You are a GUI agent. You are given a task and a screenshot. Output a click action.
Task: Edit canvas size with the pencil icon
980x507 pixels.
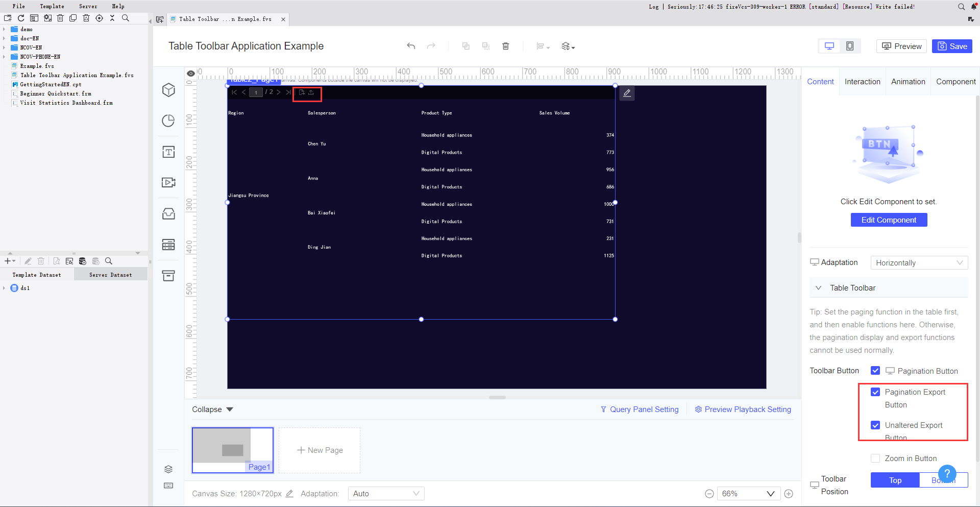[x=289, y=494]
